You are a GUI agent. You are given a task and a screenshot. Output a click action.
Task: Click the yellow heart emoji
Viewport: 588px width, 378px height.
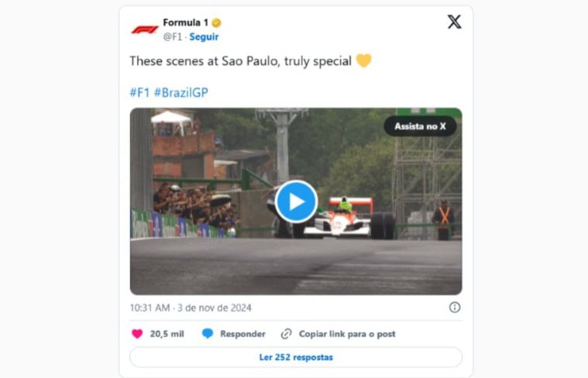click(x=363, y=60)
